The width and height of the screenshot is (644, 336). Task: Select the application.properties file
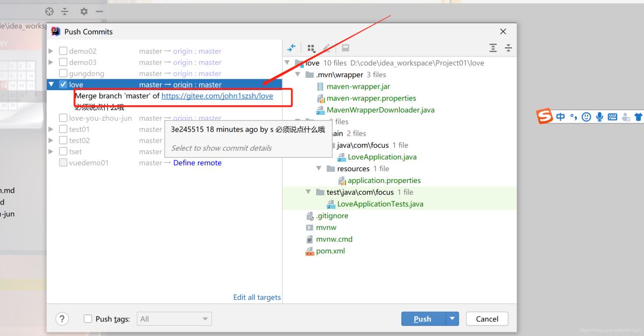click(384, 180)
